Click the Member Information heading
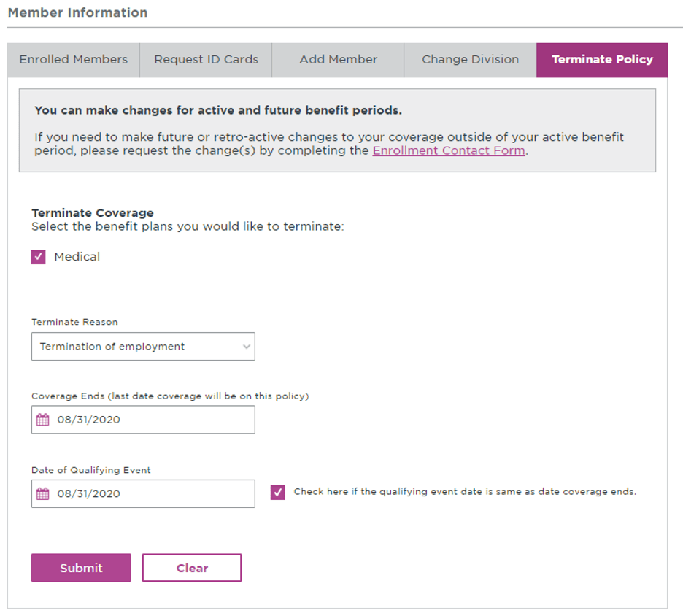Screen dimensions: 683x616 [78, 12]
